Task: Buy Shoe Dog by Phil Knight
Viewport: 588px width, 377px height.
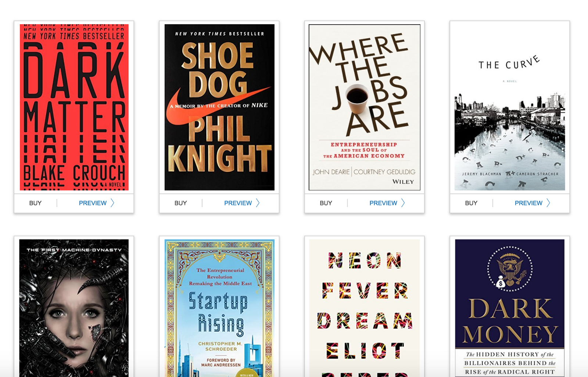Action: 180,203
